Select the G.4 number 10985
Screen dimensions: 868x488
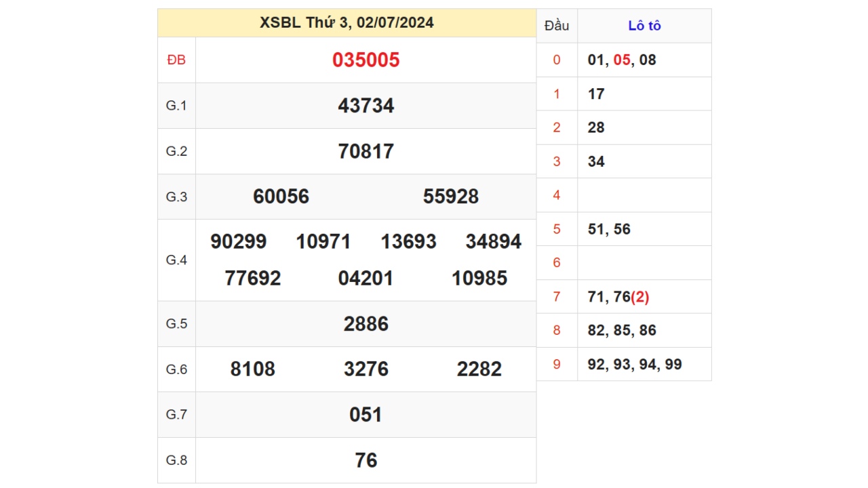[479, 279]
